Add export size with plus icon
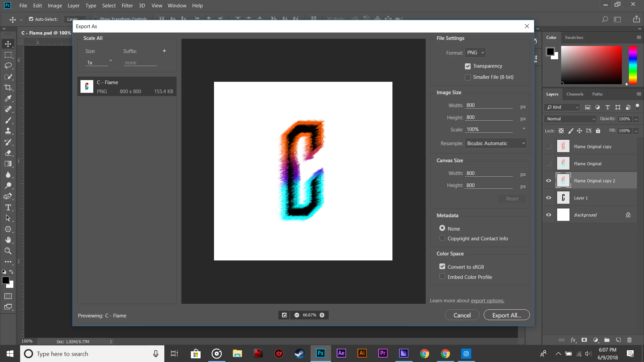 point(164,51)
